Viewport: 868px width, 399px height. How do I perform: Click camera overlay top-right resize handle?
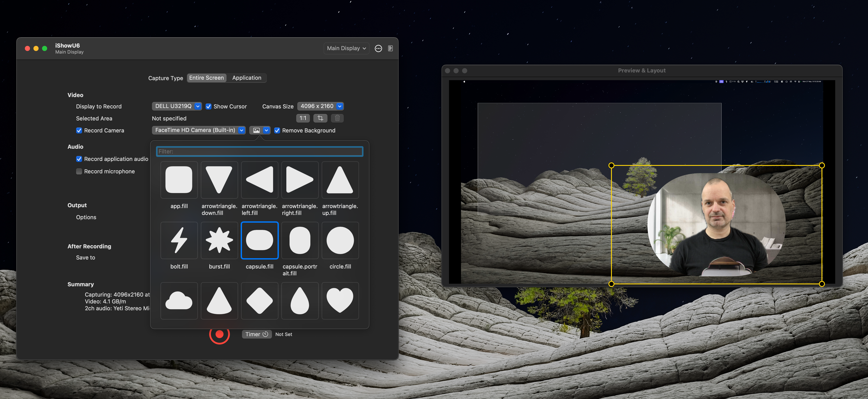pyautogui.click(x=821, y=165)
